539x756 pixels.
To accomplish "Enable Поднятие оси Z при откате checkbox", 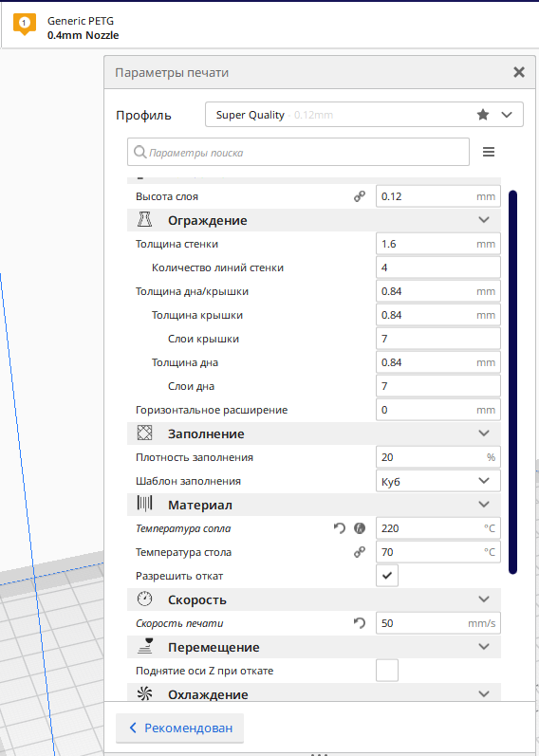I will click(x=387, y=671).
